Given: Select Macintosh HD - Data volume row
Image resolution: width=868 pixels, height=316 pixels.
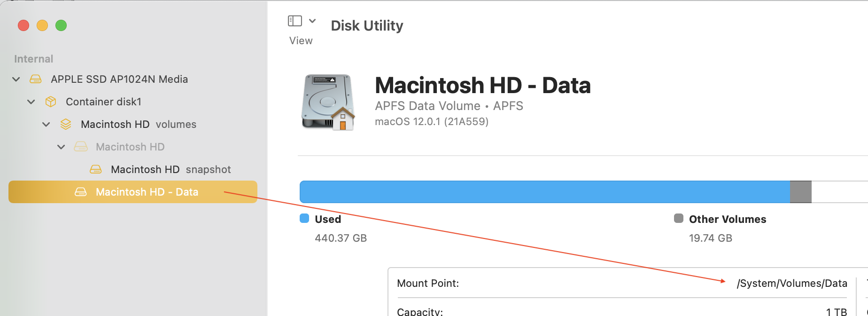Looking at the screenshot, I should pyautogui.click(x=147, y=192).
